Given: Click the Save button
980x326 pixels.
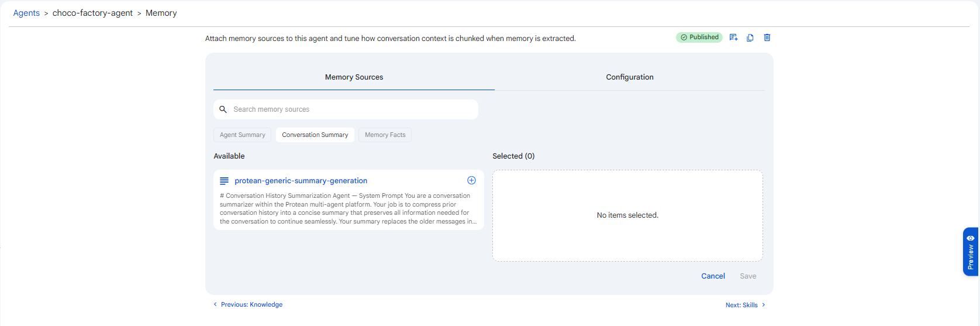Looking at the screenshot, I should coord(748,276).
